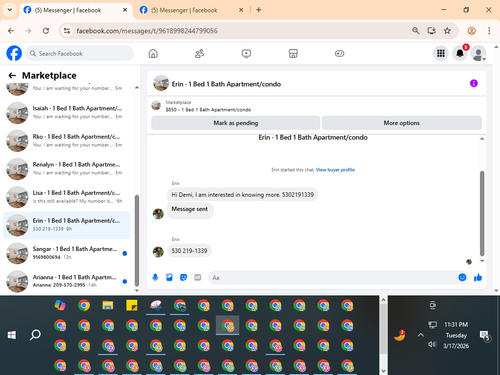Screen dimensions: 500x375
Task: Close the second Messenger tab
Action: (241, 10)
